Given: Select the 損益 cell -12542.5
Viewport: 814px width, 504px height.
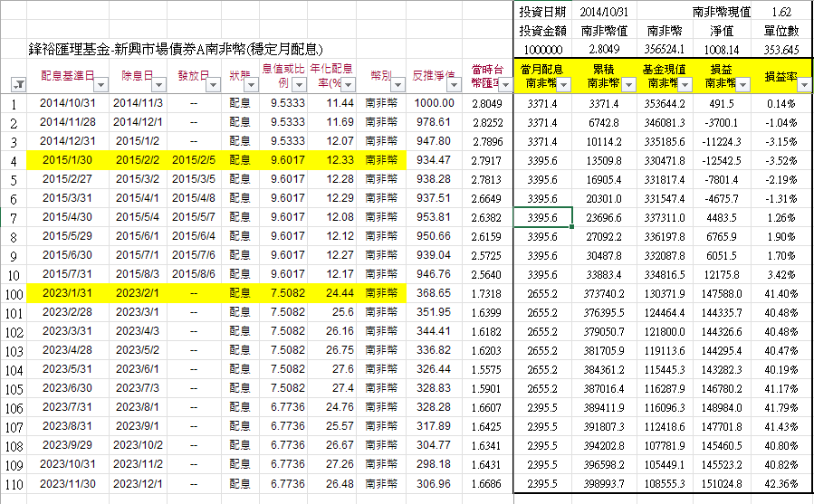Looking at the screenshot, I should (722, 160).
